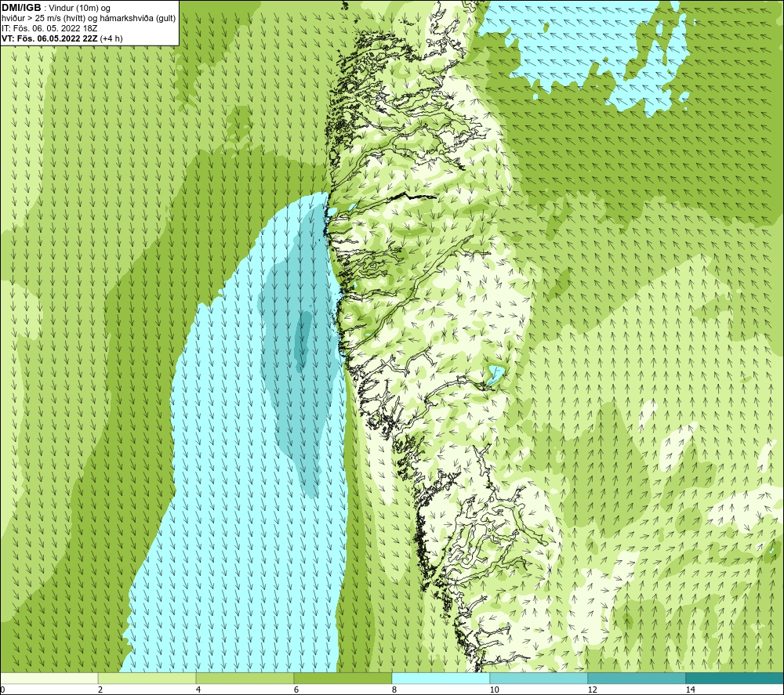Click the scale label '14'

click(x=691, y=690)
